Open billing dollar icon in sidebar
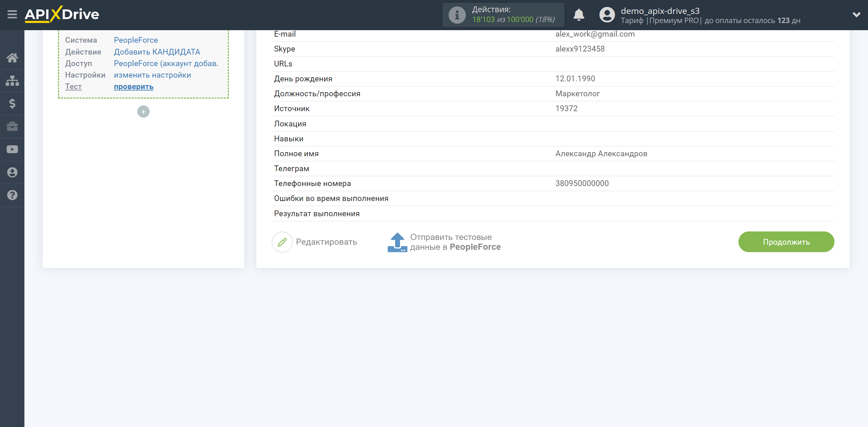Viewport: 868px width, 427px height. click(x=12, y=103)
